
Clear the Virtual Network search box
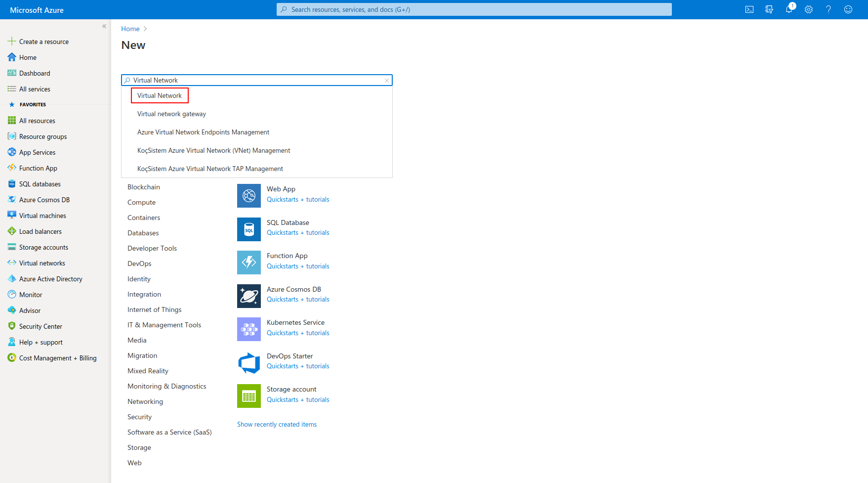click(x=387, y=80)
